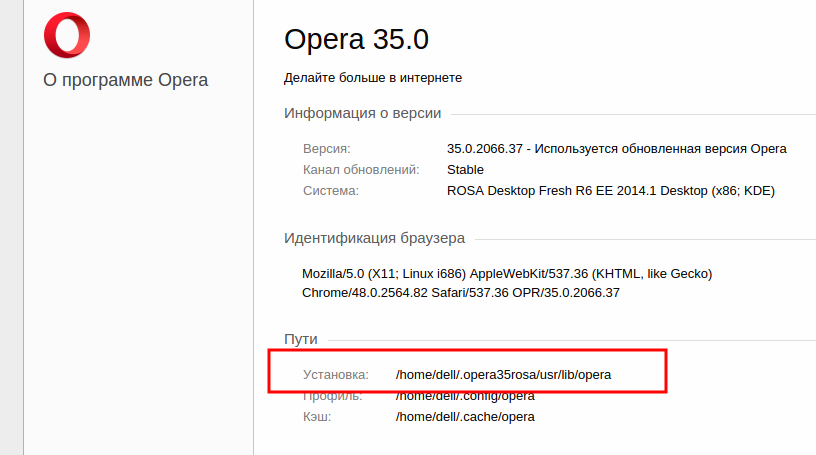Image resolution: width=816 pixels, height=455 pixels.
Task: Click the "Opera 35.0" page heading
Action: click(x=356, y=39)
